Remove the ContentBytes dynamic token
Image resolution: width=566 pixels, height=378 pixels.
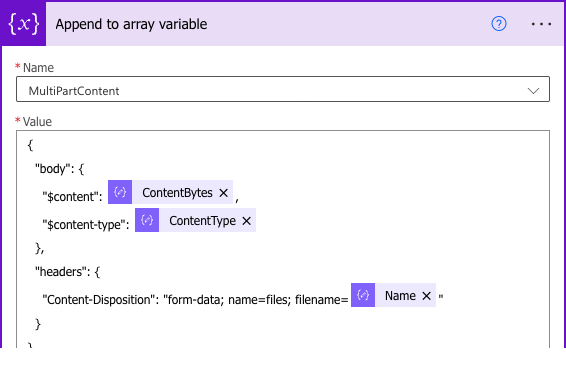click(224, 193)
